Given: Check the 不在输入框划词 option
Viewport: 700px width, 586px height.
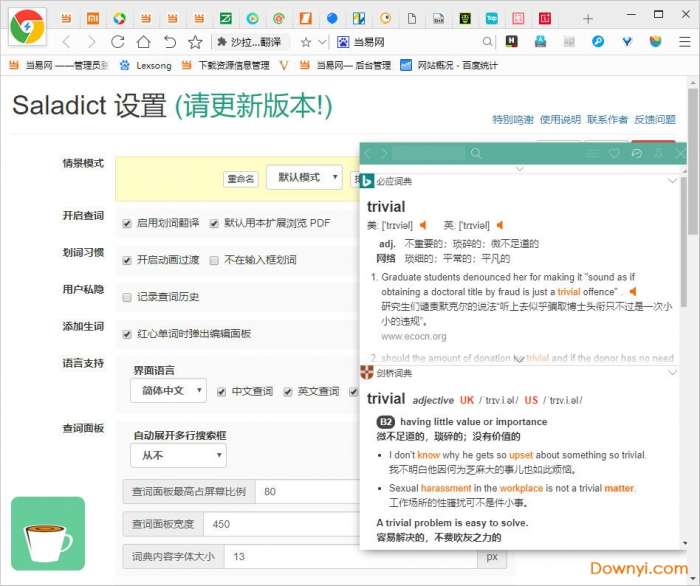Looking at the screenshot, I should point(215,260).
